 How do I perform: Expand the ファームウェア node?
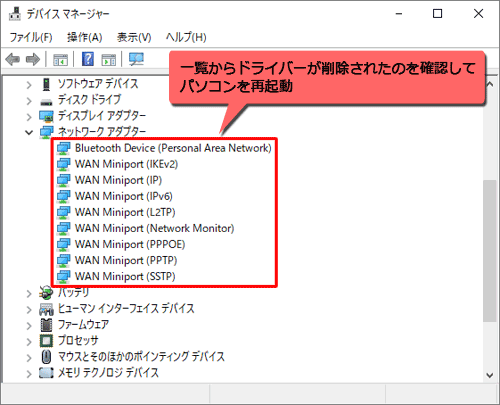pyautogui.click(x=29, y=325)
